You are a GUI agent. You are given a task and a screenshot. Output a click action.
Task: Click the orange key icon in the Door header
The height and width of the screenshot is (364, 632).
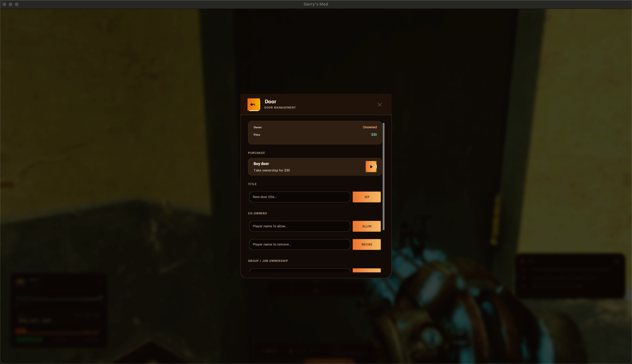pos(253,105)
